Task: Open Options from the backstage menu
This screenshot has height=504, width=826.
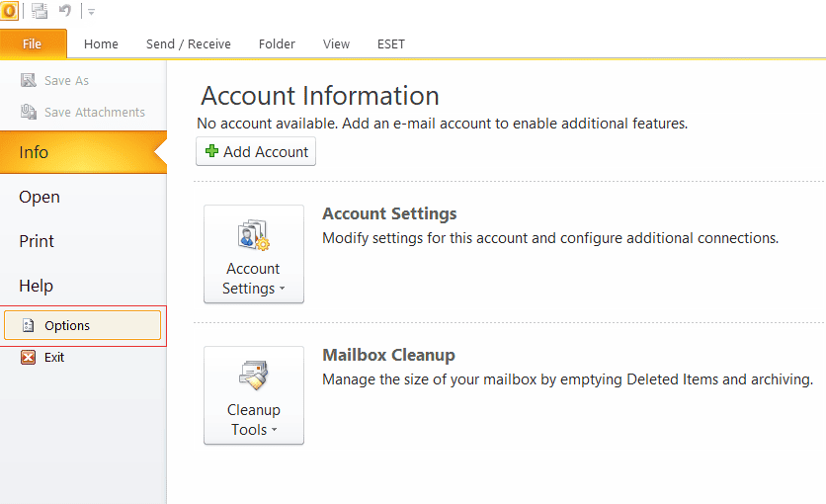Action: click(83, 326)
